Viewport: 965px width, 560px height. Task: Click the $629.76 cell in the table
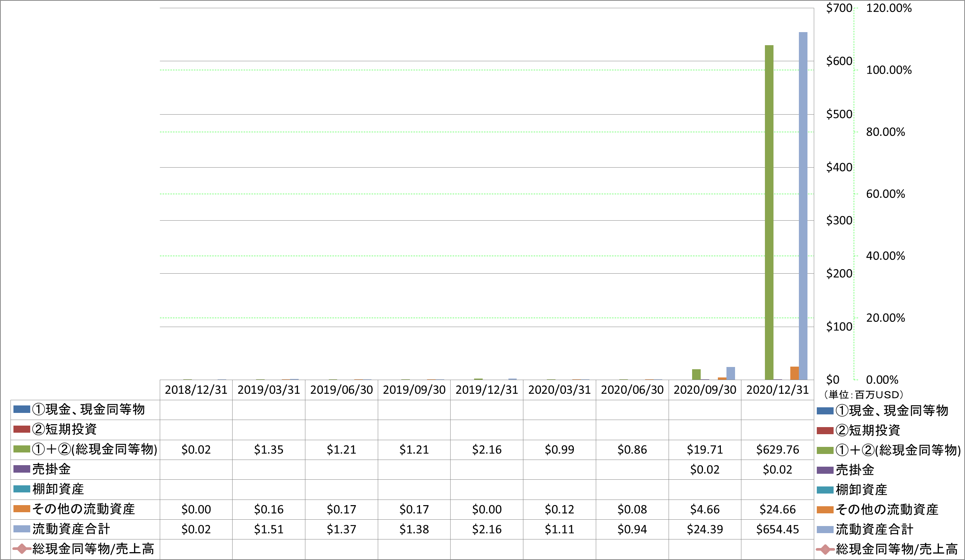click(777, 450)
